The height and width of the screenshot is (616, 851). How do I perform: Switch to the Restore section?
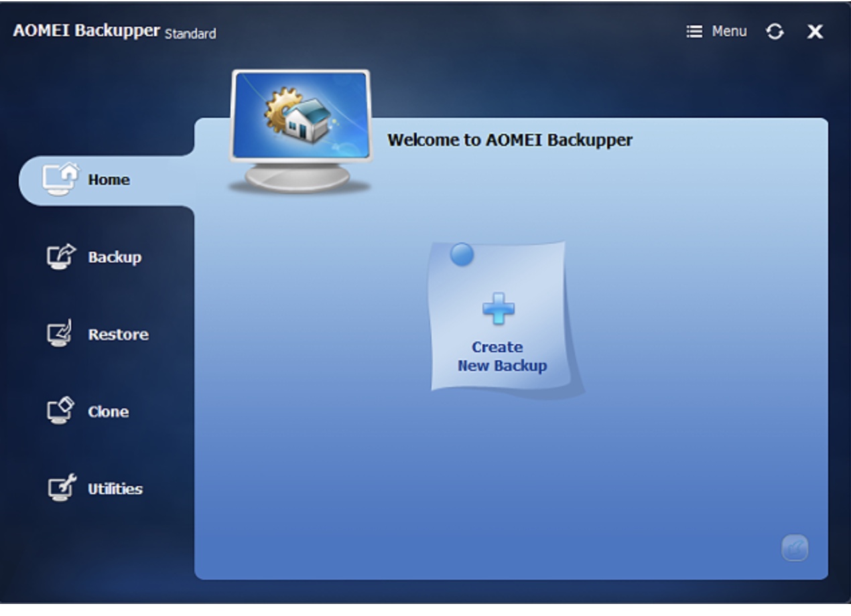point(98,334)
